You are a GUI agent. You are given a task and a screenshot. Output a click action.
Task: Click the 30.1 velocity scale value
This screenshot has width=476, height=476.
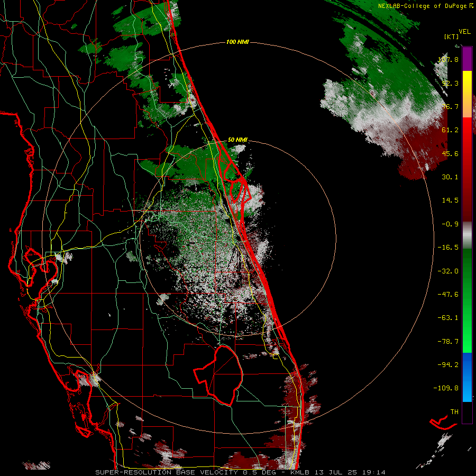point(450,177)
